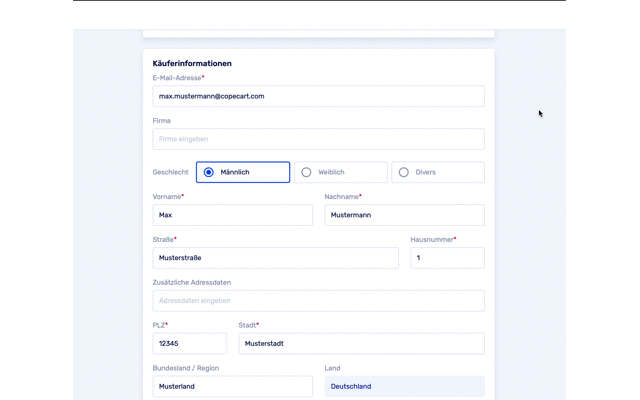
Task: Choose the Weiblich gender option
Action: (307, 172)
